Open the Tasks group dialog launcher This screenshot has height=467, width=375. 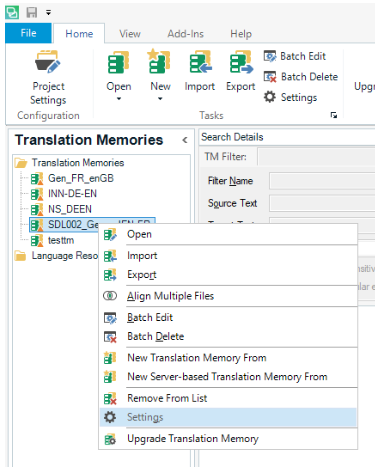(x=334, y=115)
